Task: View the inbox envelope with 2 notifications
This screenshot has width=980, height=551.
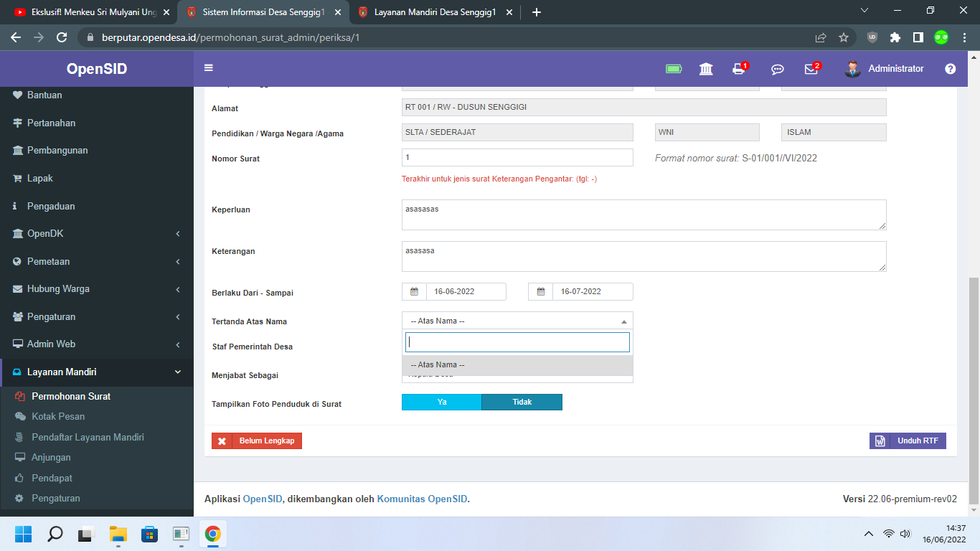Action: coord(810,68)
